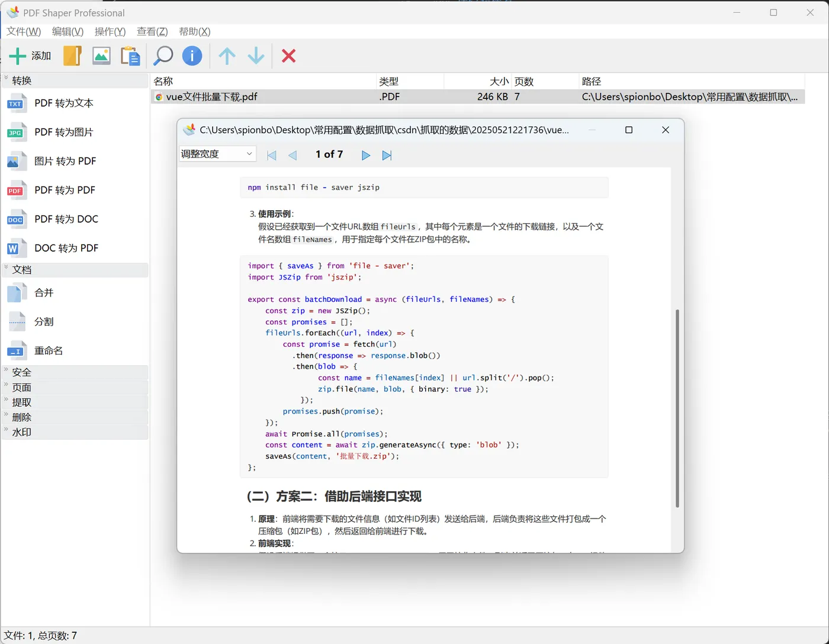Move file down with down arrow
This screenshot has width=829, height=644.
[256, 56]
